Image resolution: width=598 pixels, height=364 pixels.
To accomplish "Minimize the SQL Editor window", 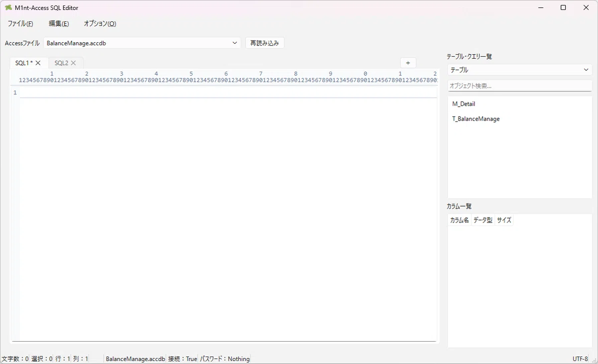I will tap(540, 8).
